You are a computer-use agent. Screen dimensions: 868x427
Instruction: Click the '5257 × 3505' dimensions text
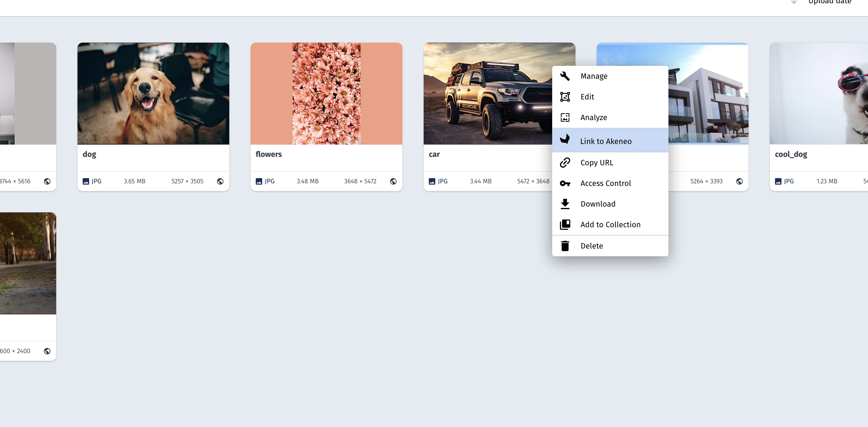click(187, 181)
